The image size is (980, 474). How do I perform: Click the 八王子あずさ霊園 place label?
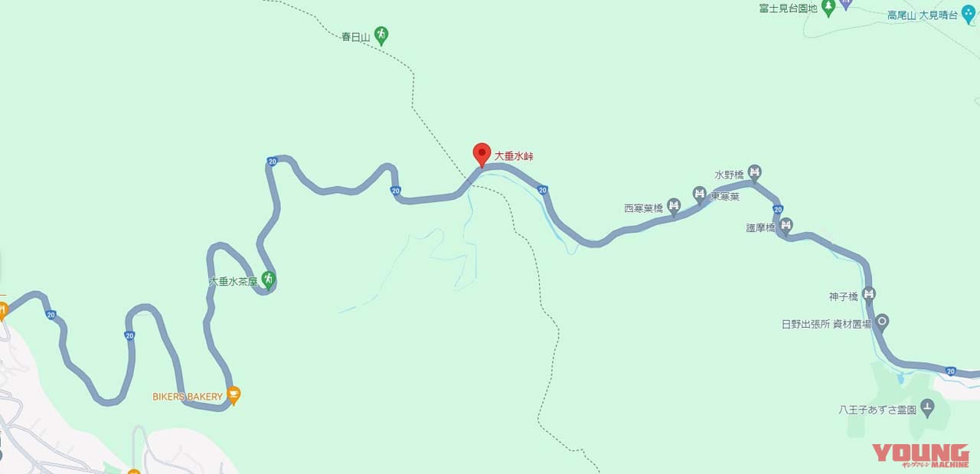pos(877,410)
